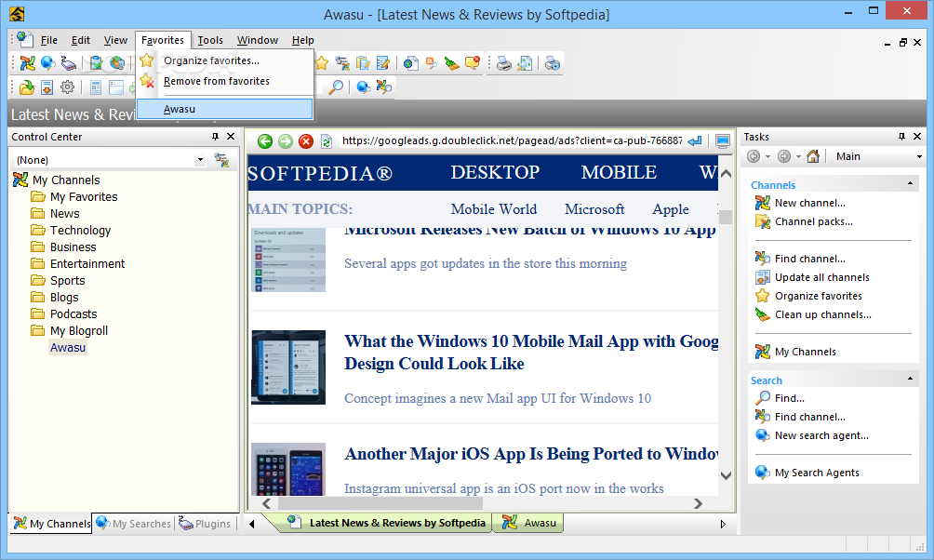Click the browser Refresh page icon
The width and height of the screenshot is (934, 560).
coord(326,141)
